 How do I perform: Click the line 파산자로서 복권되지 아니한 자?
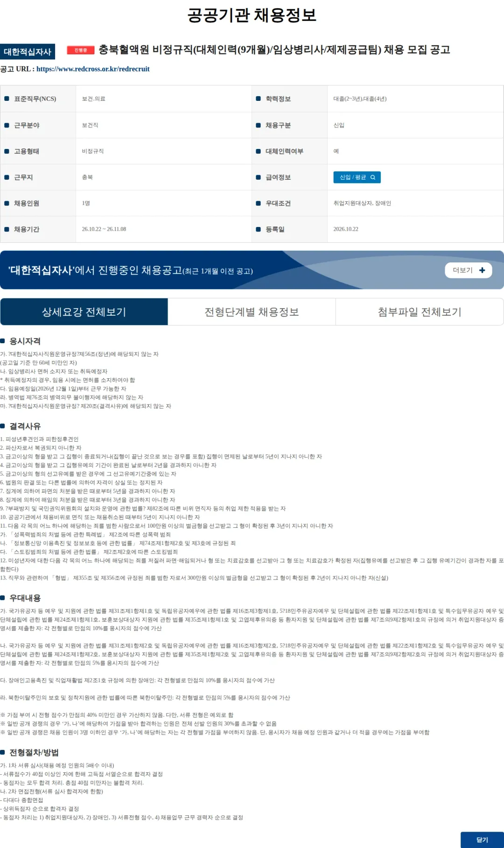point(41,448)
